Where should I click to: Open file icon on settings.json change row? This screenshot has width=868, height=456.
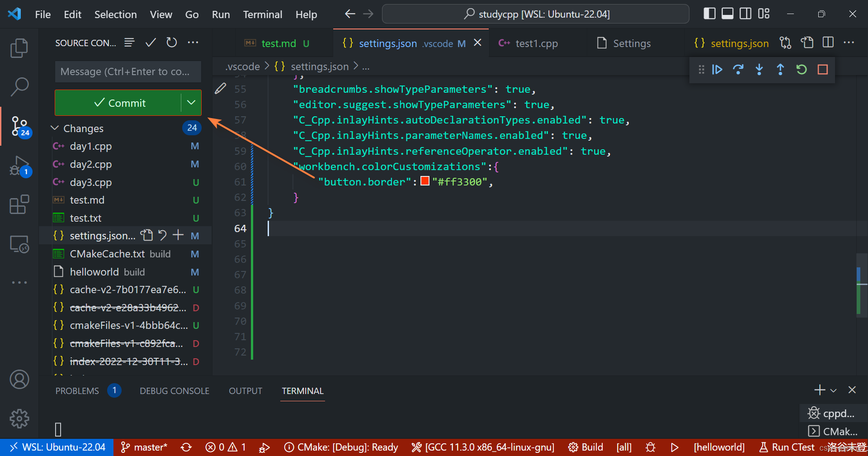click(x=146, y=235)
